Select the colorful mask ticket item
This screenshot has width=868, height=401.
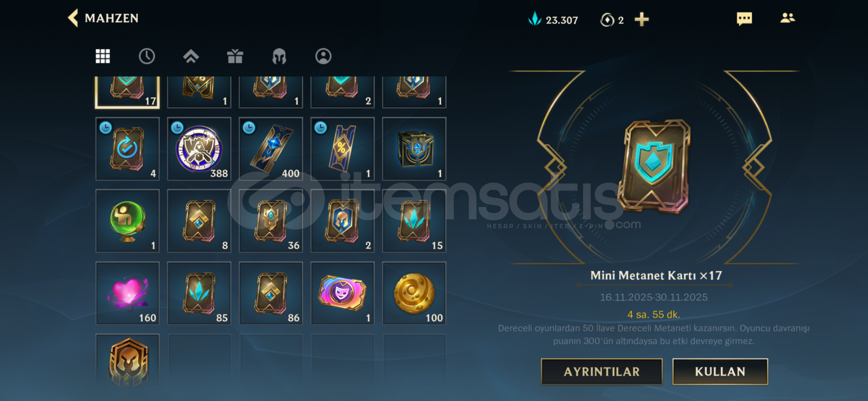(342, 293)
